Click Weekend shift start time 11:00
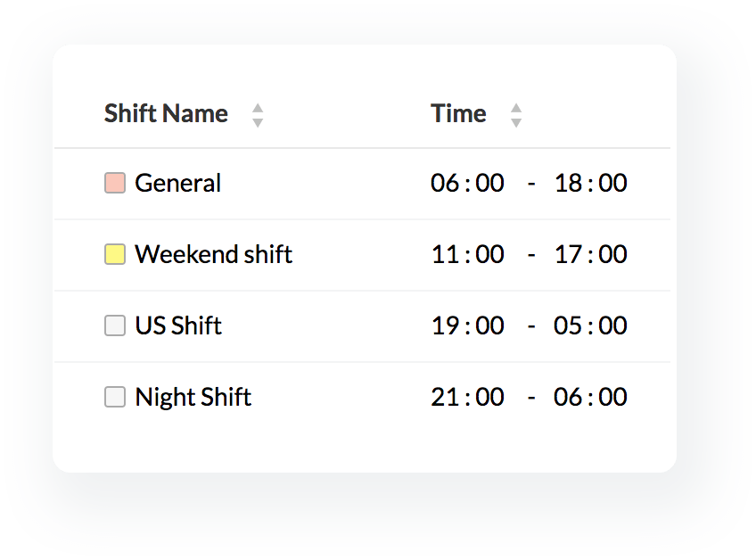This screenshot has width=756, height=560. coord(467,255)
